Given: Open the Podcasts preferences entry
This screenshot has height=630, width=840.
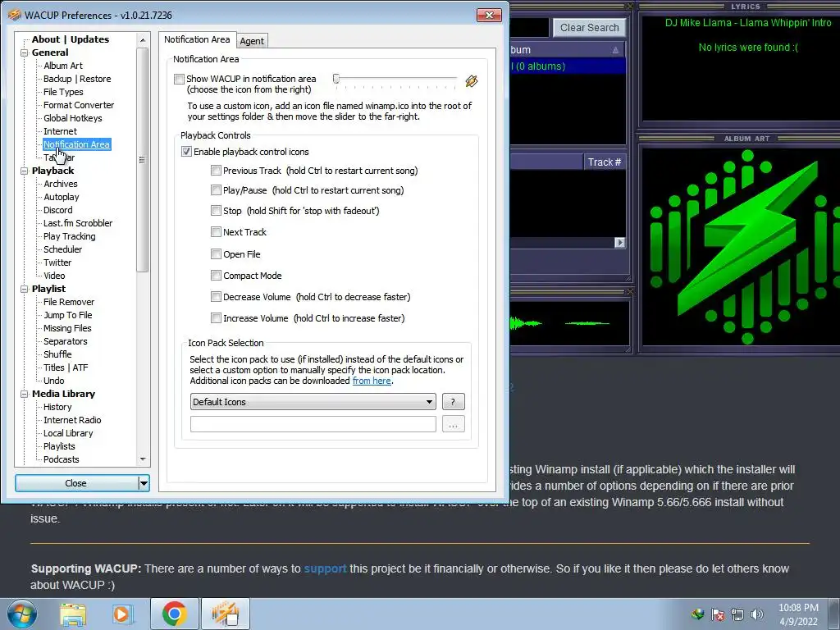Looking at the screenshot, I should coord(61,459).
